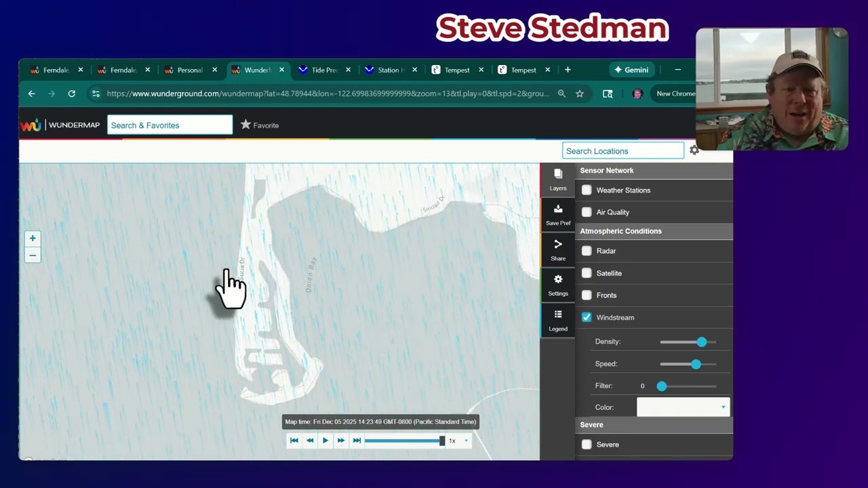Viewport: 868px width, 488px height.
Task: Switch to the second Tempest tab
Action: pyautogui.click(x=524, y=70)
